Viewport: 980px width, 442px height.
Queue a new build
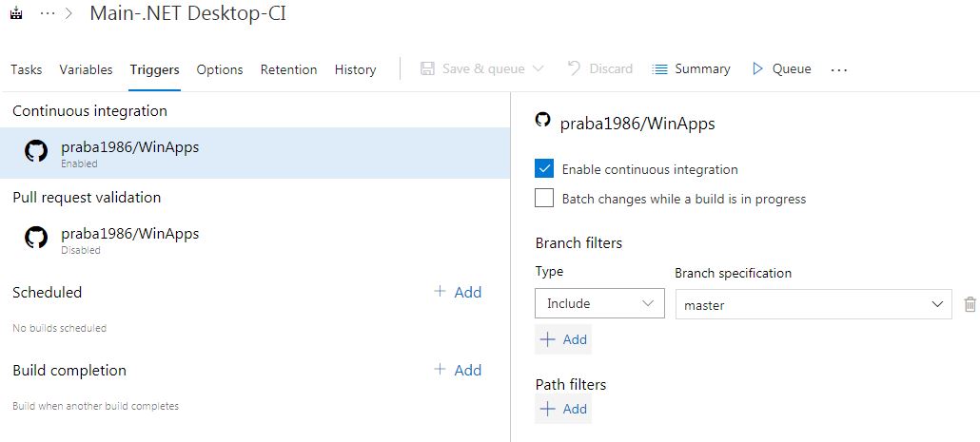781,68
